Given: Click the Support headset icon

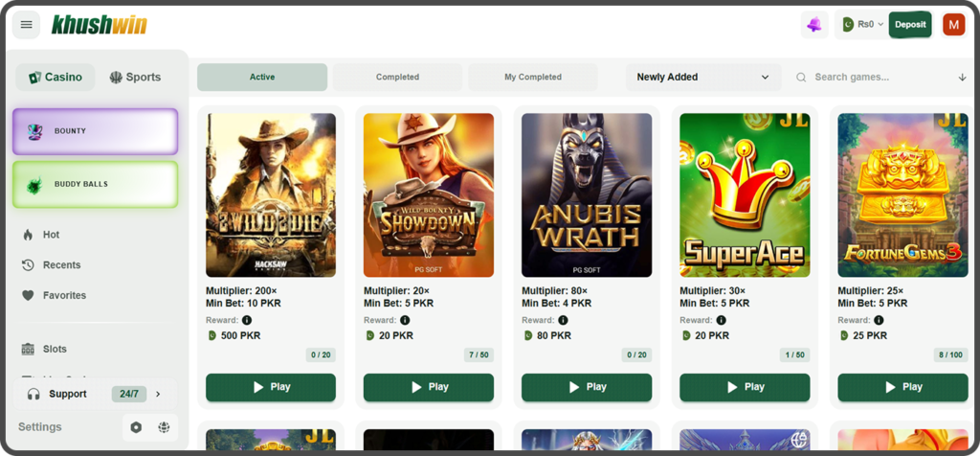Looking at the screenshot, I should click(x=34, y=394).
